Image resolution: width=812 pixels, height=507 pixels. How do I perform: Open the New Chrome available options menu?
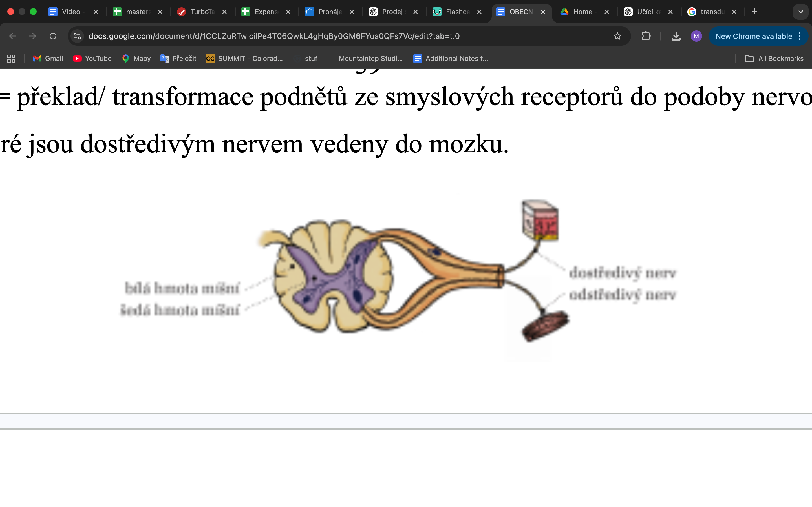[800, 36]
